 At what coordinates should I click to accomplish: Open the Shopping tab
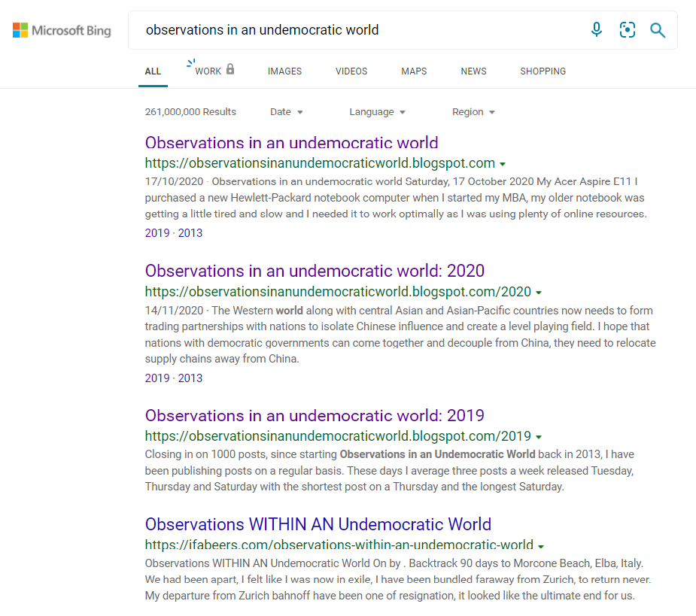pos(543,71)
